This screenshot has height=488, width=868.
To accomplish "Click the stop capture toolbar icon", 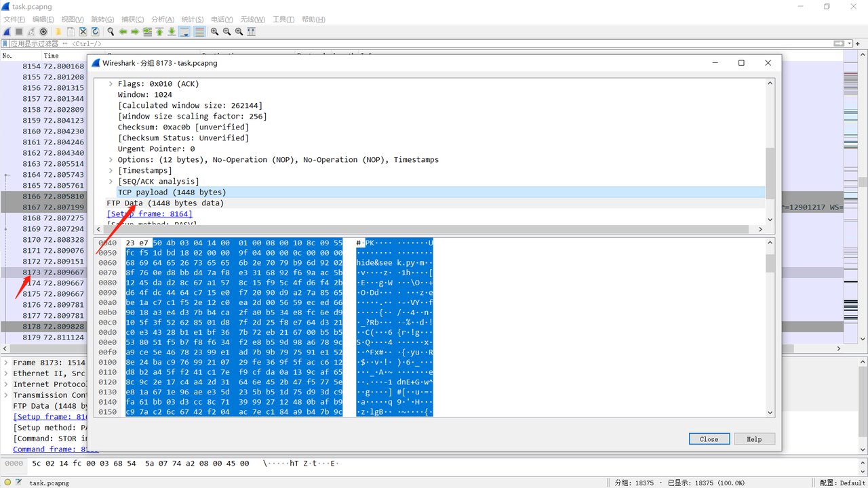I will (19, 32).
